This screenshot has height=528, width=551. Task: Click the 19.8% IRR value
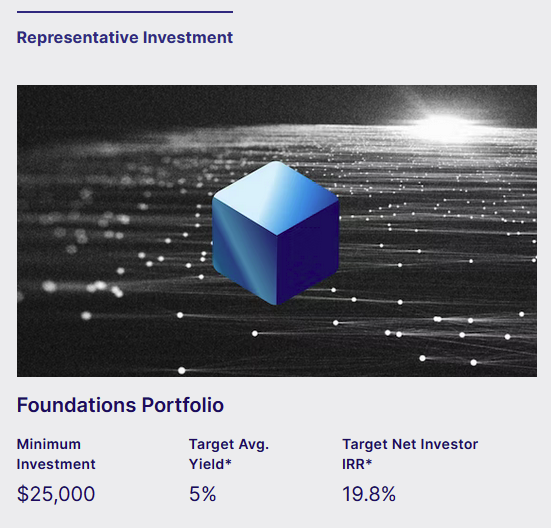click(369, 494)
